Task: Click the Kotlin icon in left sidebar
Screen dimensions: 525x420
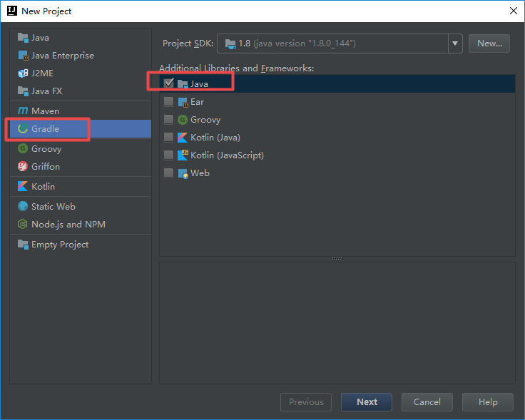Action: (23, 186)
